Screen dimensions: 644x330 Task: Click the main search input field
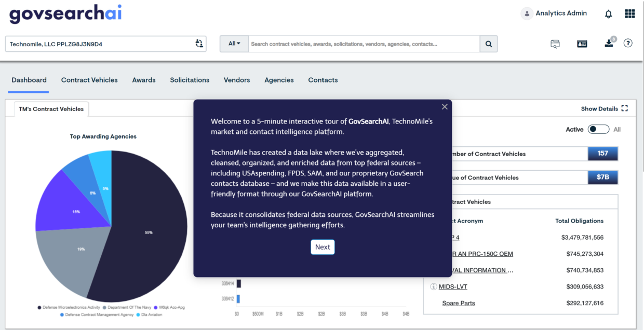364,44
